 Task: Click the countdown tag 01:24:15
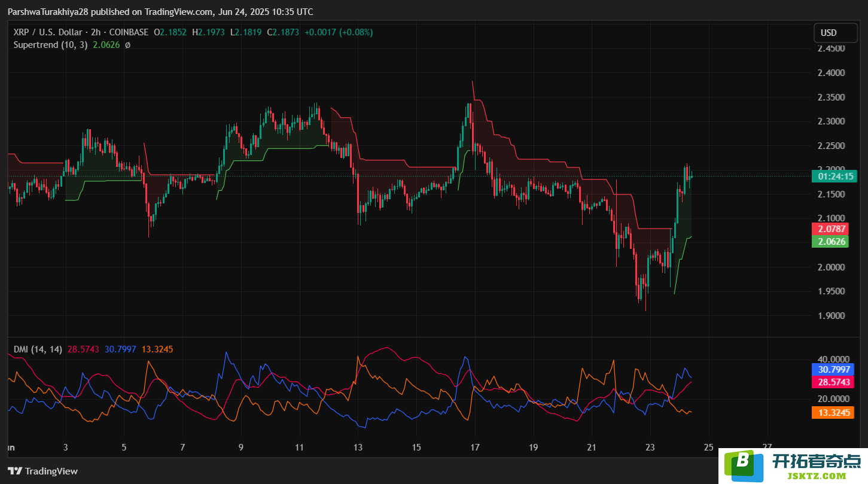point(835,176)
